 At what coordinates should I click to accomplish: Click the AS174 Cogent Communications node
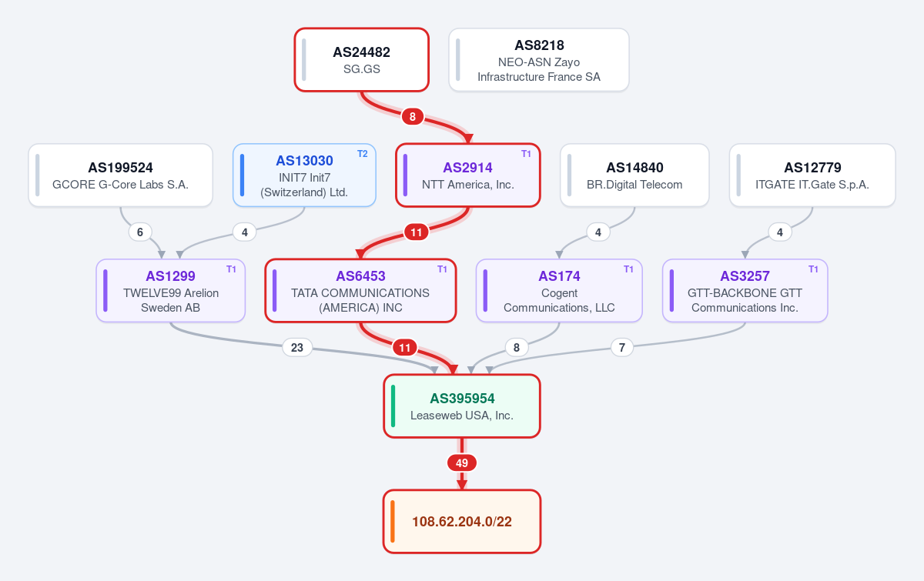coord(559,291)
